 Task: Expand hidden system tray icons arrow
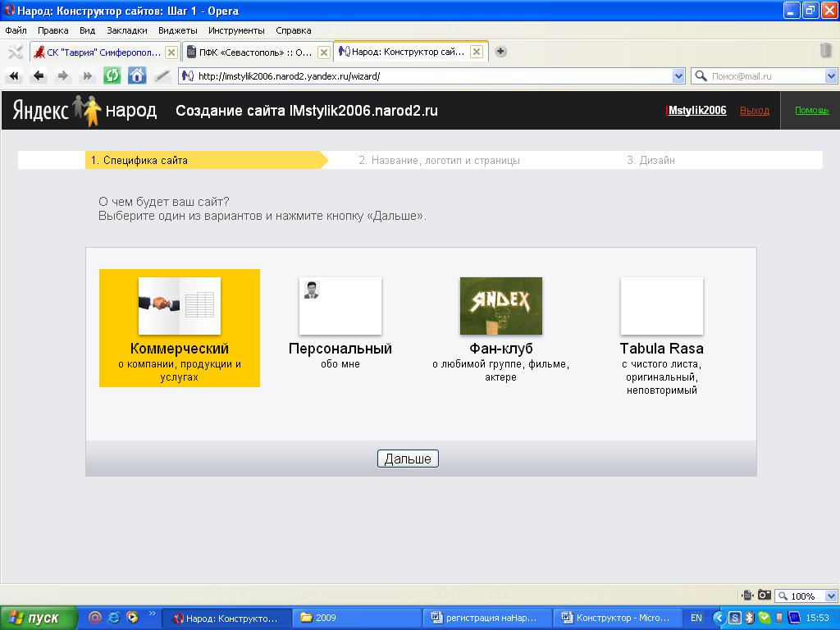click(x=719, y=619)
